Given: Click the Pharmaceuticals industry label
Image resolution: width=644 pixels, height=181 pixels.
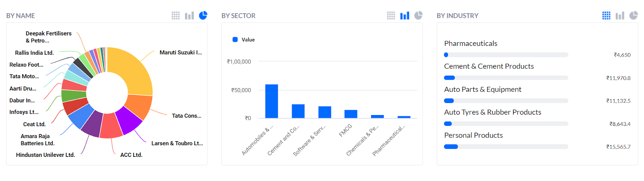Looking at the screenshot, I should [471, 43].
